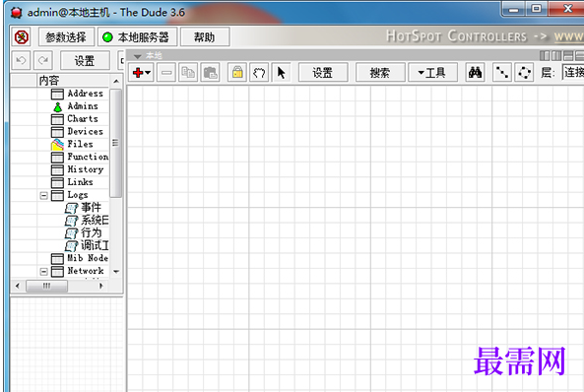This screenshot has width=584, height=392.
Task: Select Charts tree item
Action: click(x=83, y=119)
